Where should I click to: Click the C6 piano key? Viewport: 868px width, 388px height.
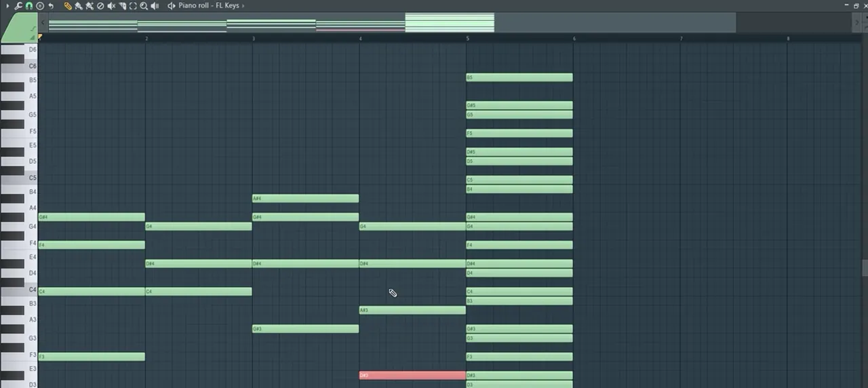pyautogui.click(x=19, y=66)
